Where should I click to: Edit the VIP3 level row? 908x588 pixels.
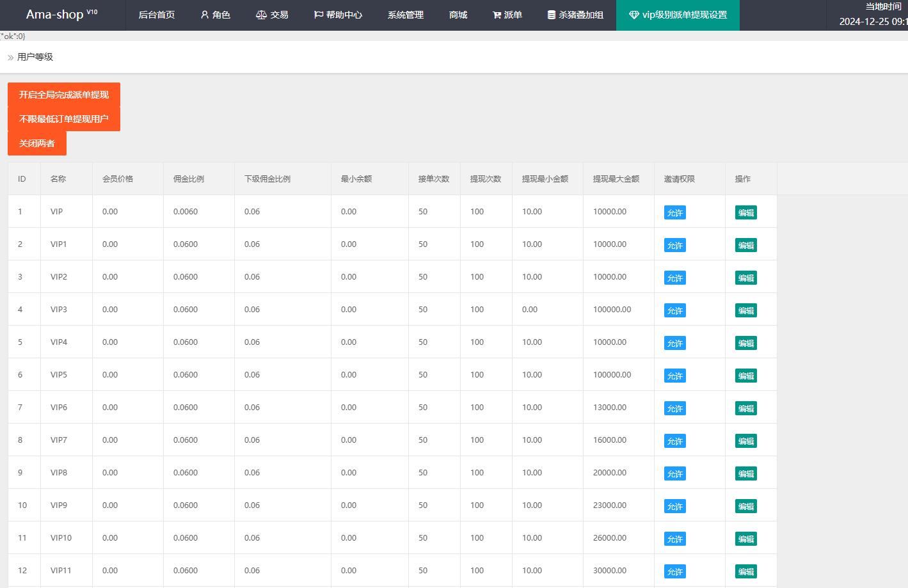(x=746, y=310)
